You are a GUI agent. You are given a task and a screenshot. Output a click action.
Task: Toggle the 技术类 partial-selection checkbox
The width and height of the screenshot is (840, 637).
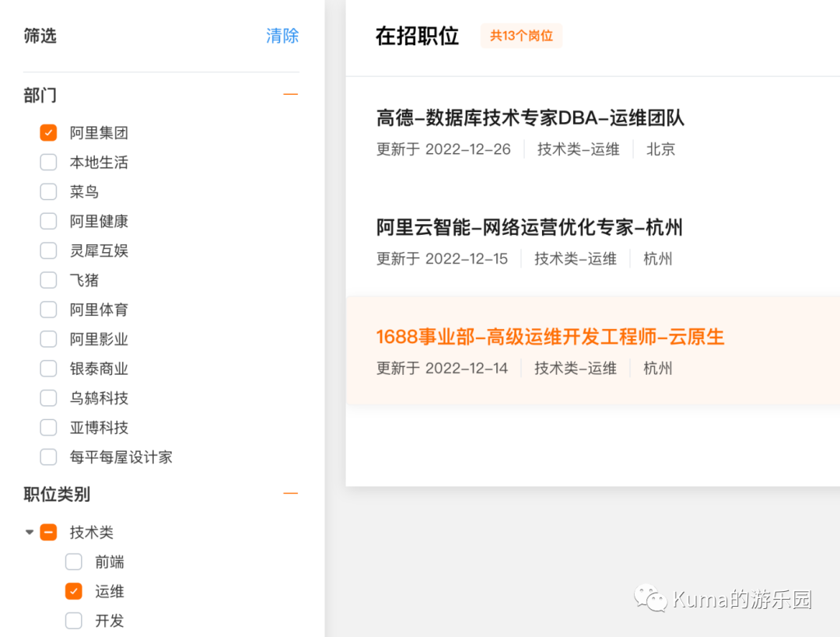tap(48, 533)
